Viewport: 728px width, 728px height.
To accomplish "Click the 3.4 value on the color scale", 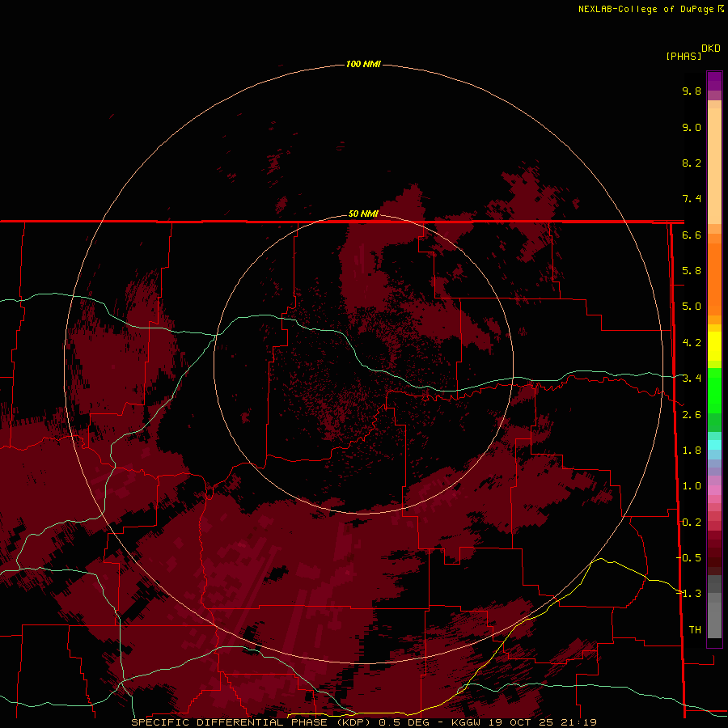I will (692, 379).
